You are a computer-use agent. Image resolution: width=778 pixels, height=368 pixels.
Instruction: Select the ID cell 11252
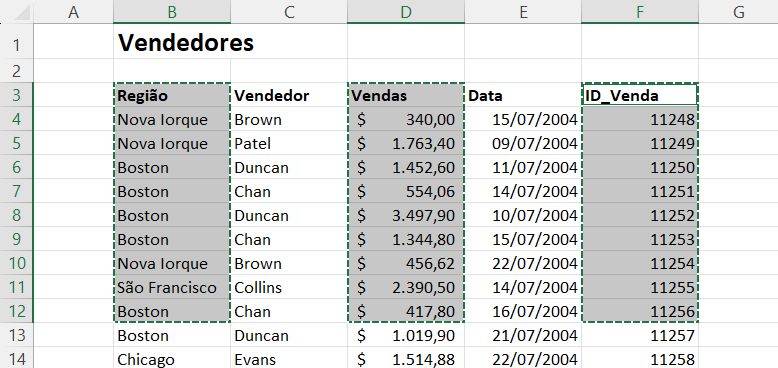tap(640, 215)
